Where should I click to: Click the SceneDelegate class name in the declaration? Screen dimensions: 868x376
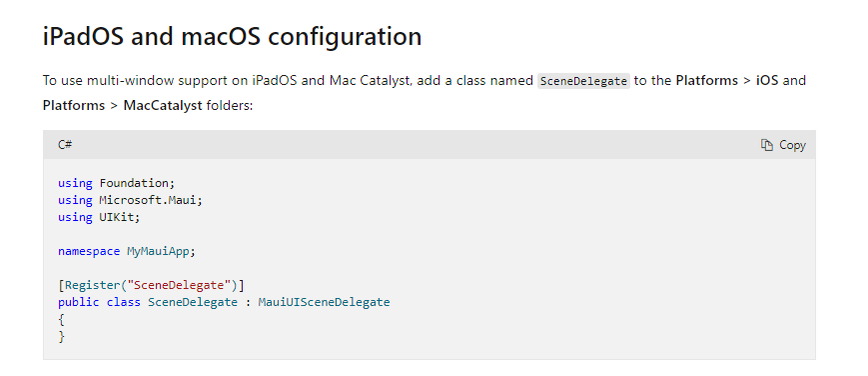[193, 302]
